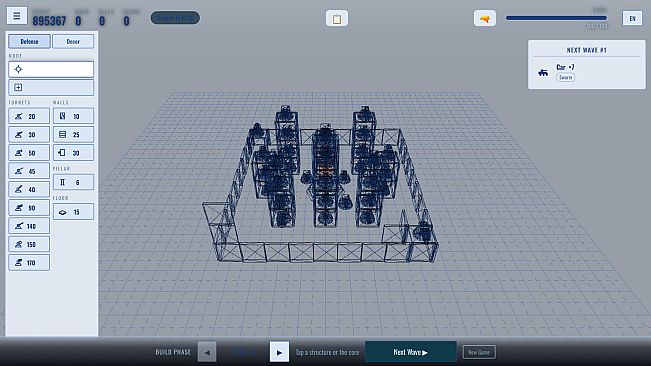Screen dimensions: 651x366
Task: Select the add-box mode button
Action: tap(51, 88)
